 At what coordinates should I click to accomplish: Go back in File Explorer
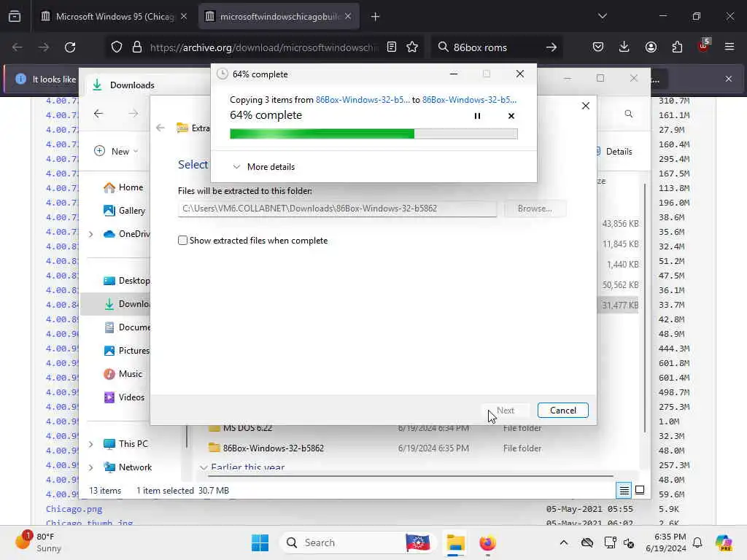98,113
